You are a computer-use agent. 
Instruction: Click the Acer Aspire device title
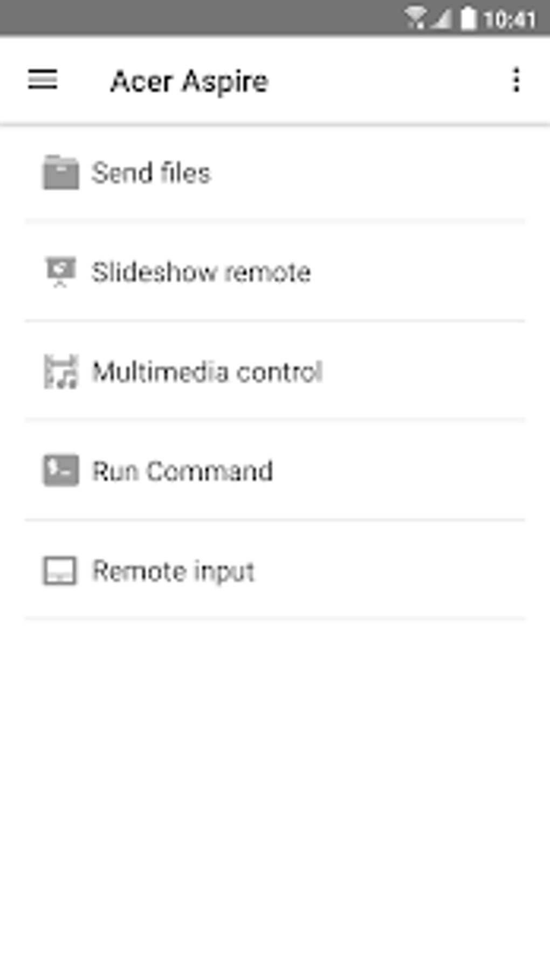[x=189, y=81]
